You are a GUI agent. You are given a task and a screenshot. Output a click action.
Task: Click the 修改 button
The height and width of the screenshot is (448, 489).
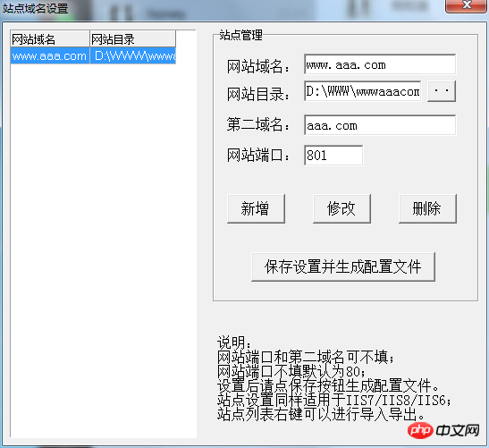click(341, 208)
